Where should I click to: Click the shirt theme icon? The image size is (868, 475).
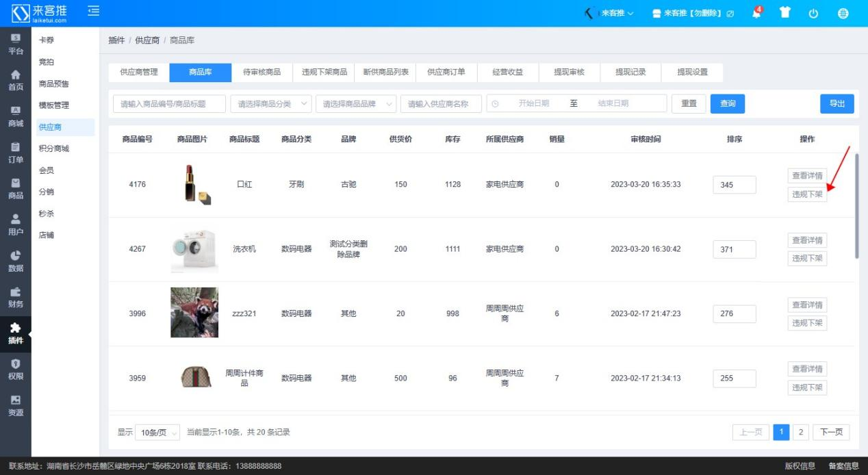pos(785,13)
